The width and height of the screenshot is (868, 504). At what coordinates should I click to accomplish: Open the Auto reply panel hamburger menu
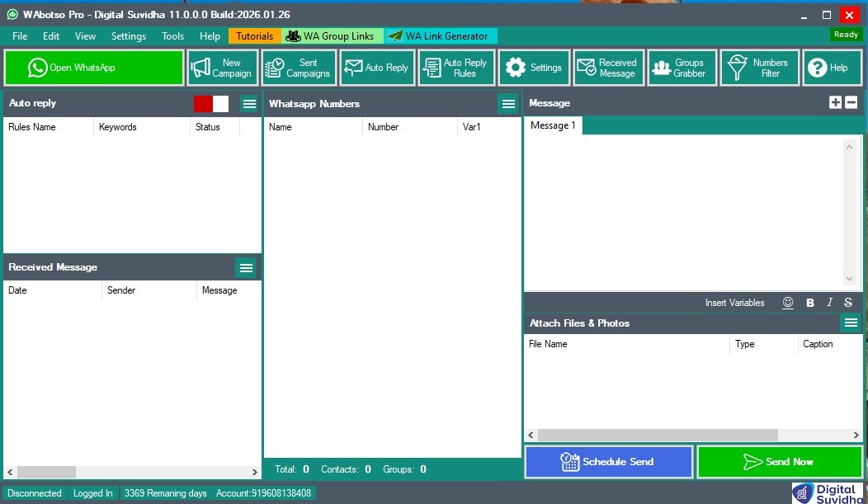249,103
